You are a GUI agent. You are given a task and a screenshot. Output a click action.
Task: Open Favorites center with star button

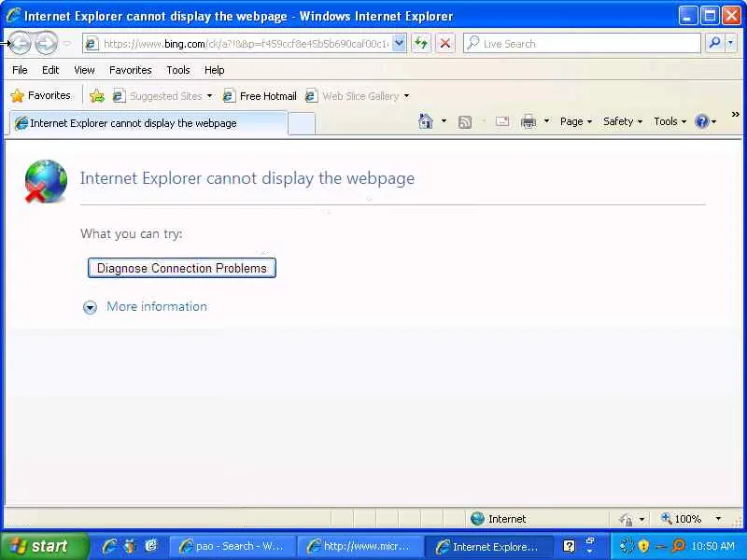pyautogui.click(x=41, y=96)
